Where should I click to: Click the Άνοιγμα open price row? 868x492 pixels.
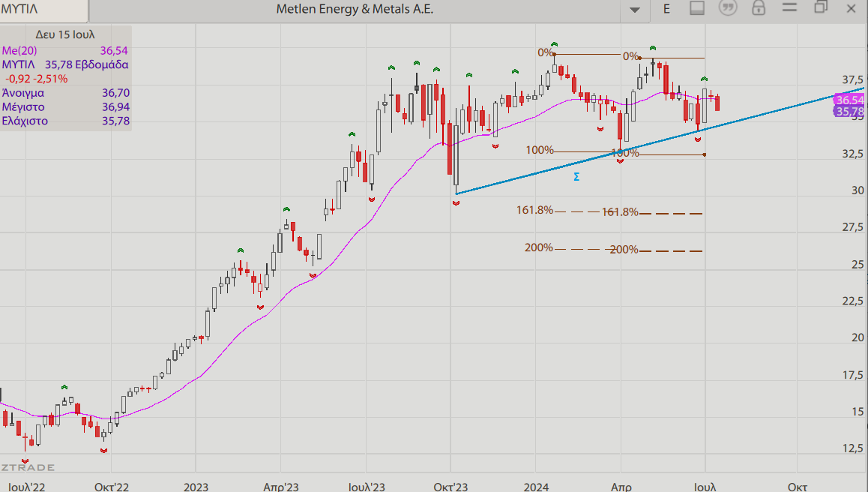(x=66, y=92)
